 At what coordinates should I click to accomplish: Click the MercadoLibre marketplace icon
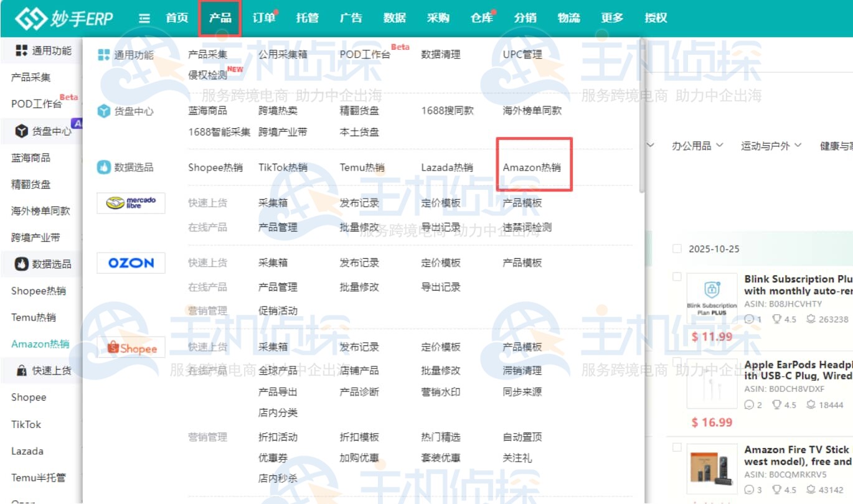130,202
